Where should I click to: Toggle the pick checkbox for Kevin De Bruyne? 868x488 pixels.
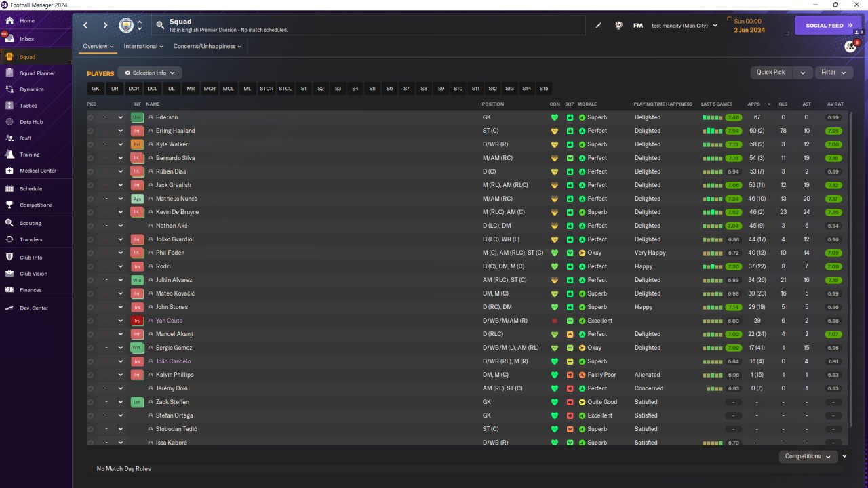click(x=90, y=212)
